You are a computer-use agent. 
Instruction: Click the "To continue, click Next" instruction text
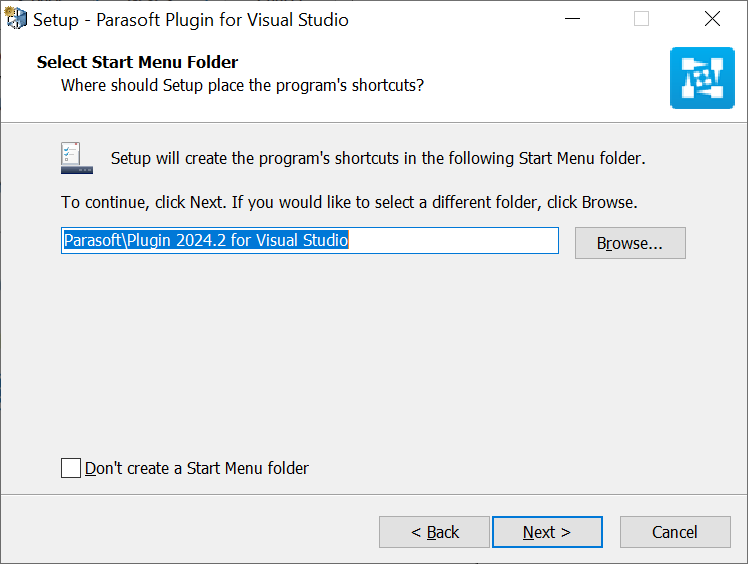(x=349, y=202)
